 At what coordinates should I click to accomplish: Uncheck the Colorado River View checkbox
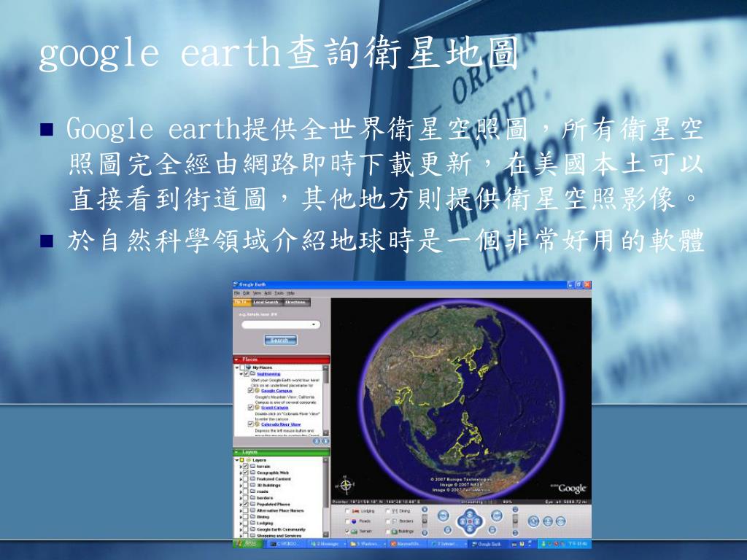tap(251, 424)
